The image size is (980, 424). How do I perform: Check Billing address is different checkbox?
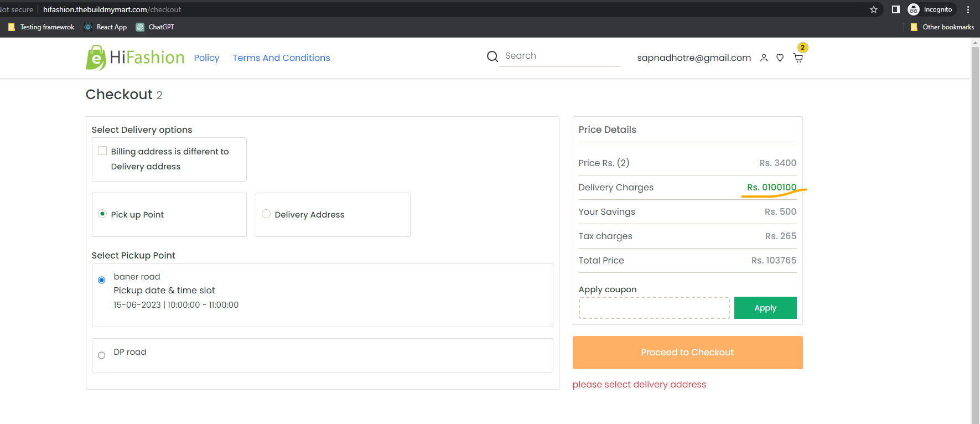102,151
